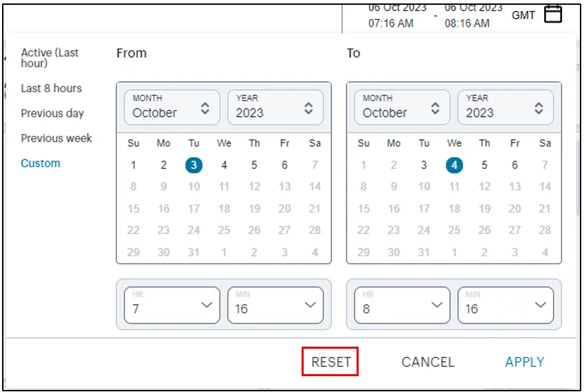Image resolution: width=584 pixels, height=392 pixels.
Task: Pick day 2 in From calendar first row
Action: point(164,165)
